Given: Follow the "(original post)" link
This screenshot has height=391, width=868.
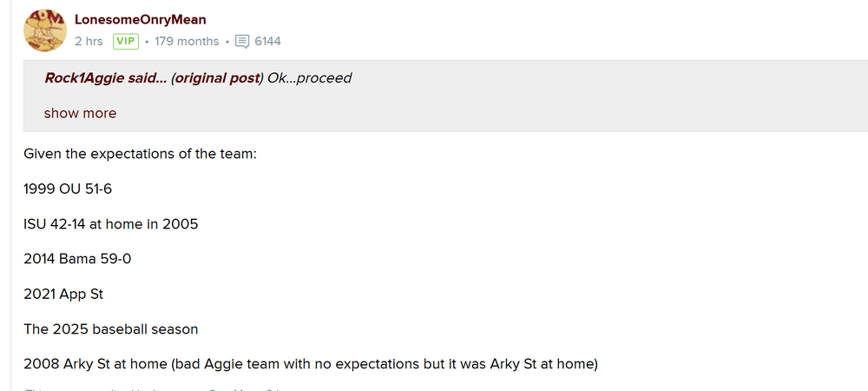Looking at the screenshot, I should pyautogui.click(x=216, y=78).
